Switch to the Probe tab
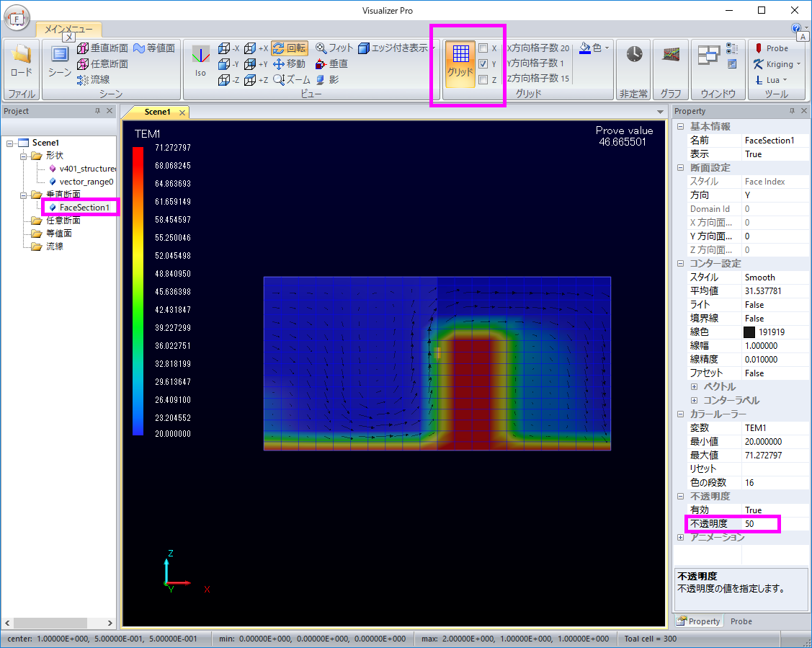812x648 pixels. pos(741,621)
